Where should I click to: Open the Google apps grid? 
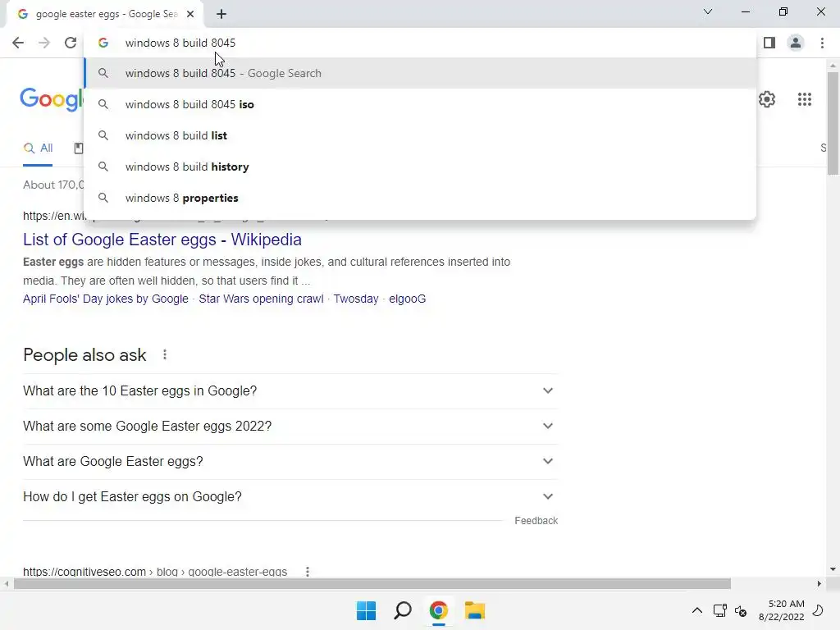pyautogui.click(x=804, y=99)
